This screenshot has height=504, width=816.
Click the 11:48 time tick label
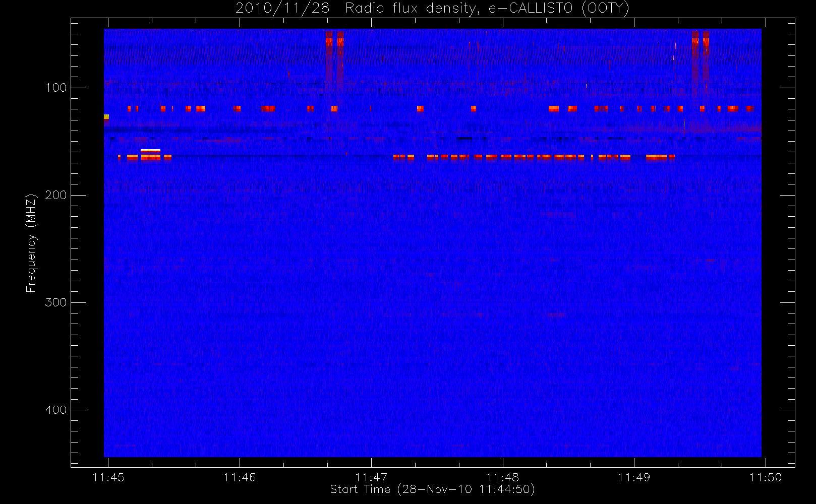coord(503,477)
